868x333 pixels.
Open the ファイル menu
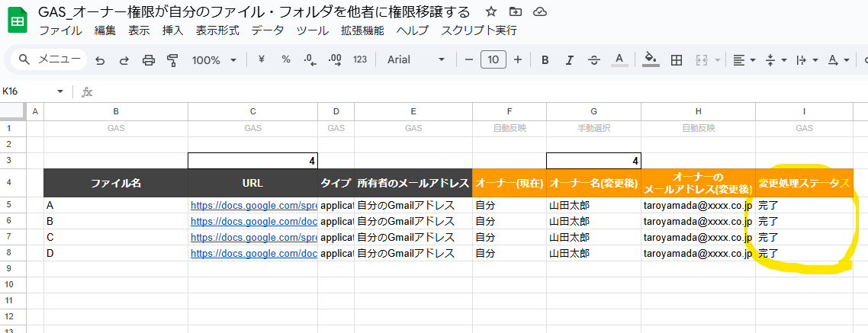point(61,31)
